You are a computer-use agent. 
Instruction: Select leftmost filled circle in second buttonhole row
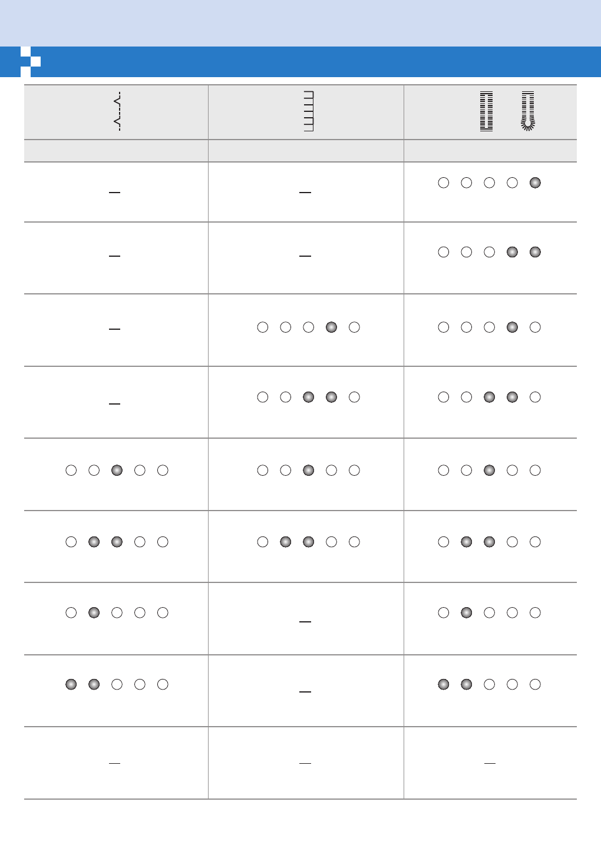tap(512, 252)
